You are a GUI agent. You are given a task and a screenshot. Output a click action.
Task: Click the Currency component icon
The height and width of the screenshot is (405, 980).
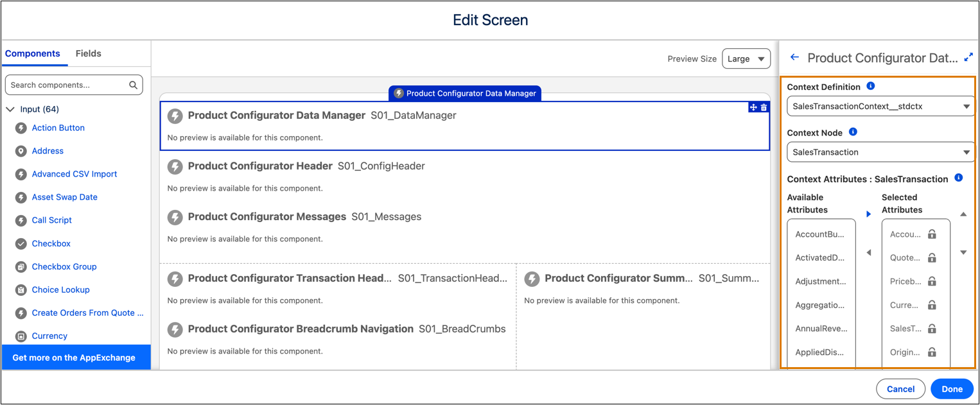(21, 336)
